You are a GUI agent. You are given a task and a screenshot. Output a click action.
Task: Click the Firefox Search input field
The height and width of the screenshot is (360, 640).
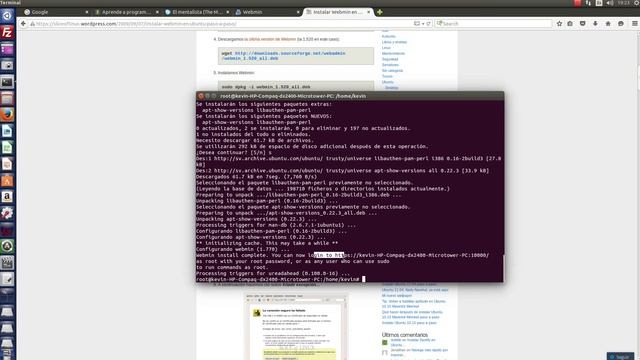tap(493, 24)
